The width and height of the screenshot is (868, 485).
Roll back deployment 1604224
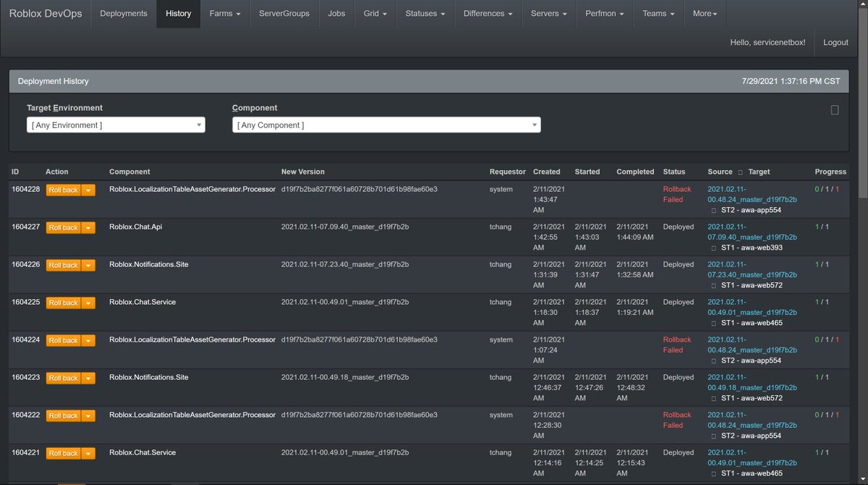click(x=64, y=340)
